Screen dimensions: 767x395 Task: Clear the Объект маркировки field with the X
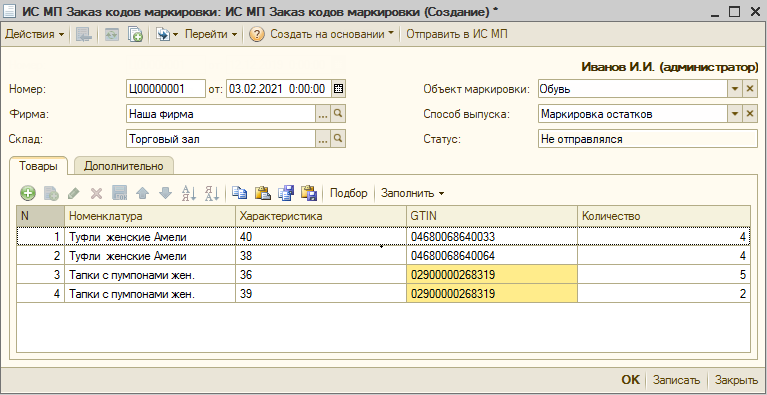click(x=750, y=89)
